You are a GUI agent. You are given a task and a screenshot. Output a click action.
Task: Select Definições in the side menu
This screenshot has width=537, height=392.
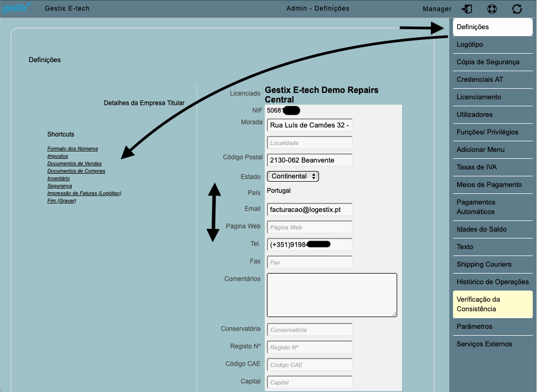pyautogui.click(x=492, y=27)
